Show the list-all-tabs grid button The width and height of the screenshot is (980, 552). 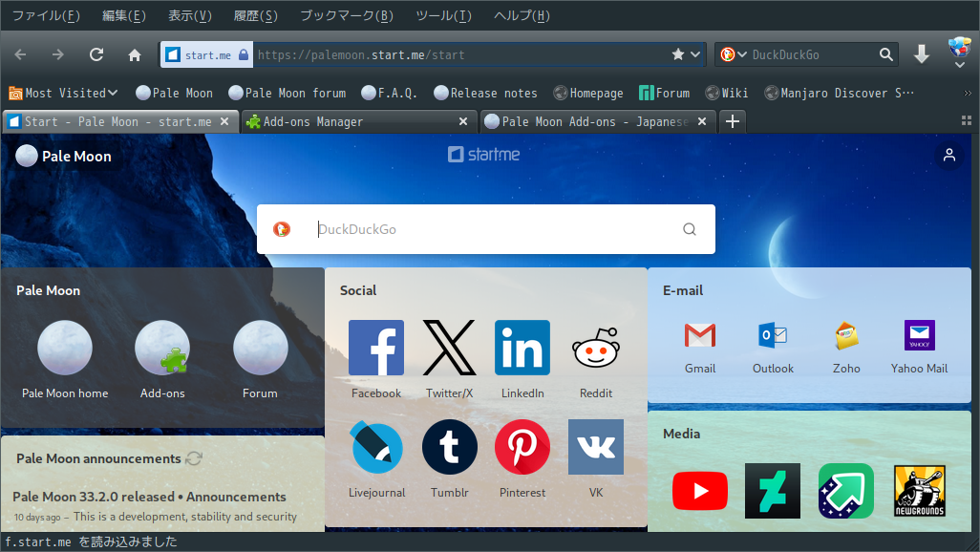point(967,120)
